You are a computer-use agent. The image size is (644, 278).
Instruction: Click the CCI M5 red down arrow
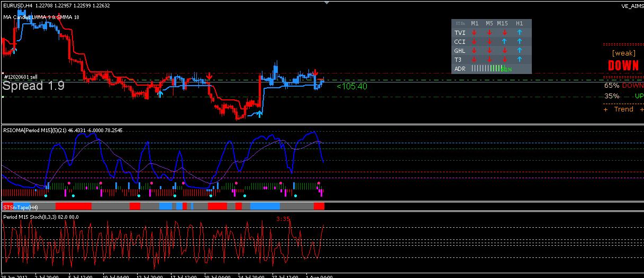click(x=489, y=42)
